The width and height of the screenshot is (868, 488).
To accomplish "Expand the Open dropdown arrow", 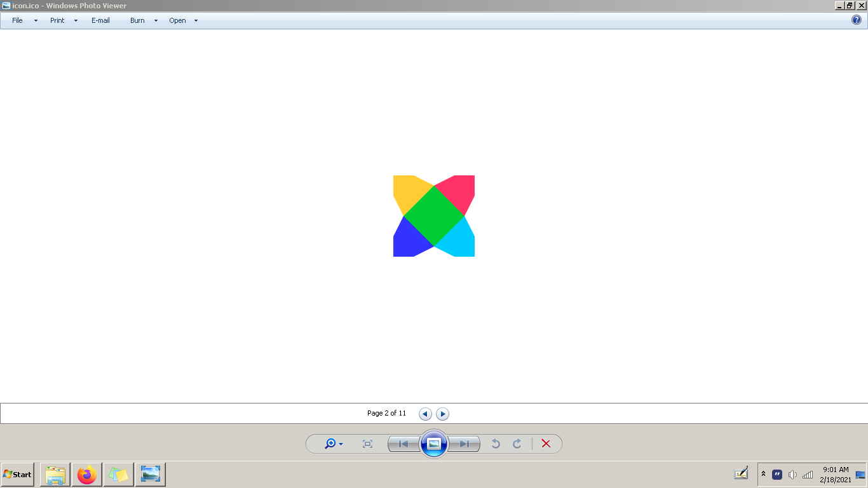I will 196,20.
